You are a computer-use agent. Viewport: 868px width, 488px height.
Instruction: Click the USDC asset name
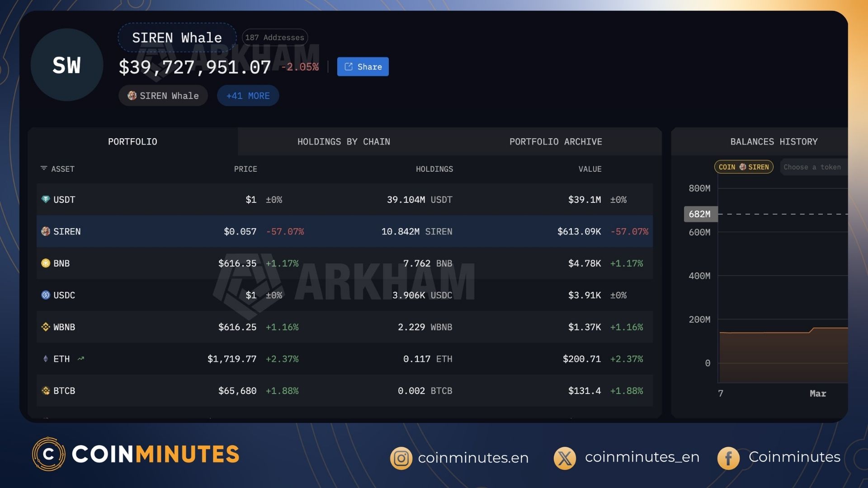click(64, 295)
